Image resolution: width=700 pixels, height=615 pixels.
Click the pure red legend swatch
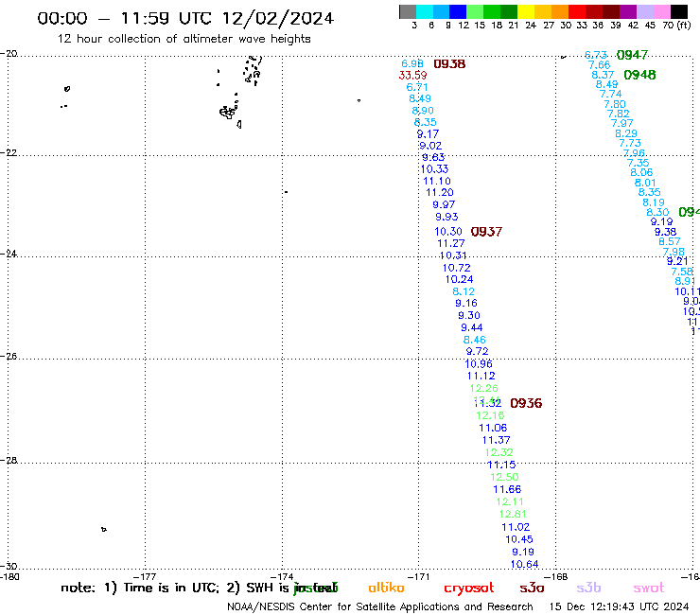pos(577,11)
